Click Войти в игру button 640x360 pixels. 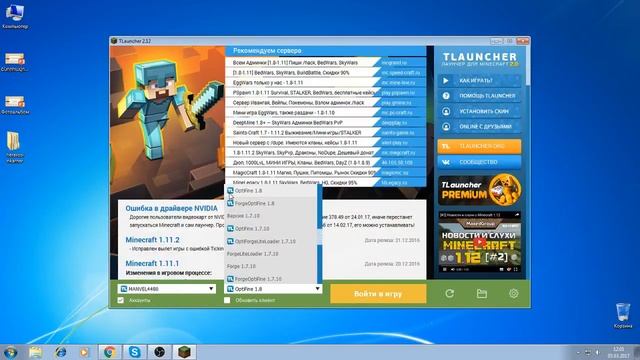pyautogui.click(x=378, y=294)
